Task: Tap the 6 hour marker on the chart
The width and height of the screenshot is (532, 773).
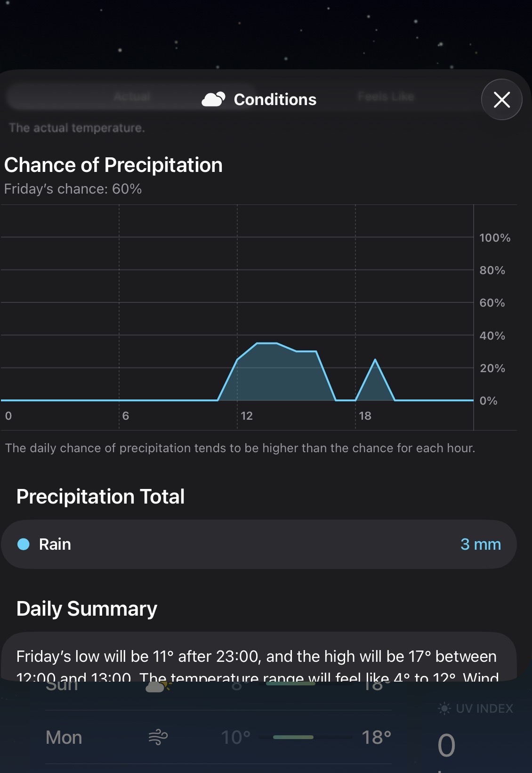Action: click(126, 416)
